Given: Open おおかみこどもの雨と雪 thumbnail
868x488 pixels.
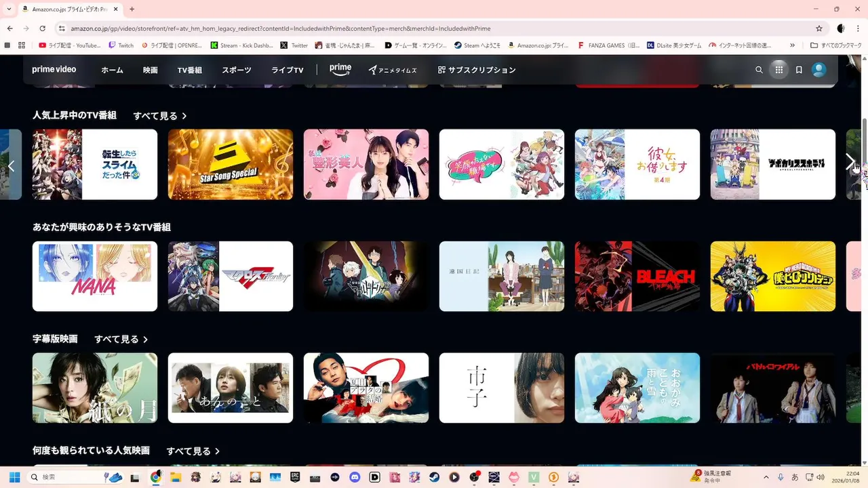Looking at the screenshot, I should coord(637,388).
